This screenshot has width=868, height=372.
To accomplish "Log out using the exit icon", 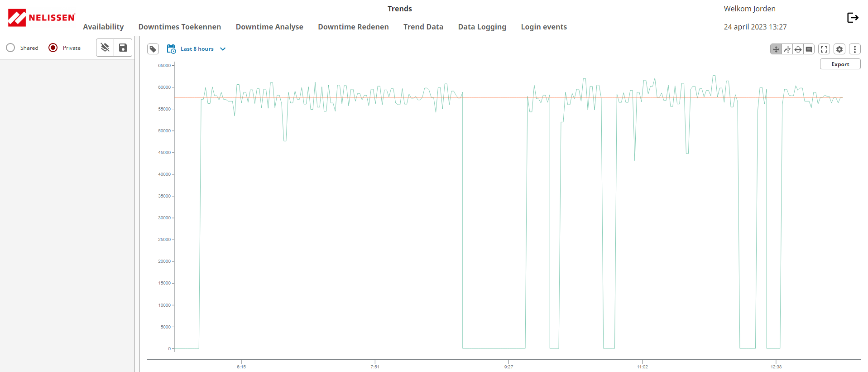I will coord(853,18).
